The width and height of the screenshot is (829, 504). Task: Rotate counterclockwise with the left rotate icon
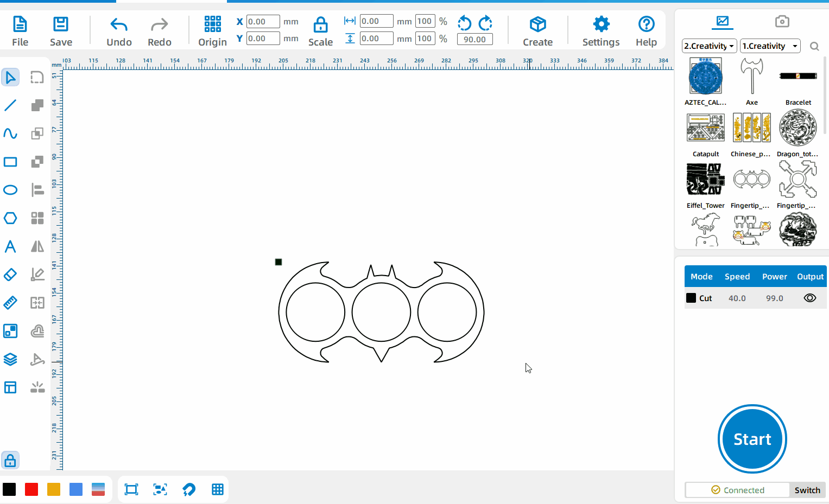(x=464, y=23)
